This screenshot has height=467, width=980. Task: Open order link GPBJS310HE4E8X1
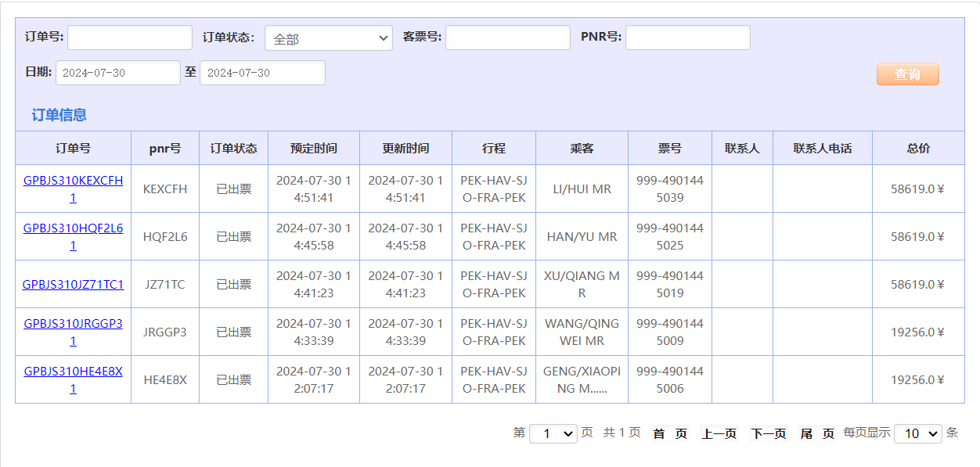73,372
